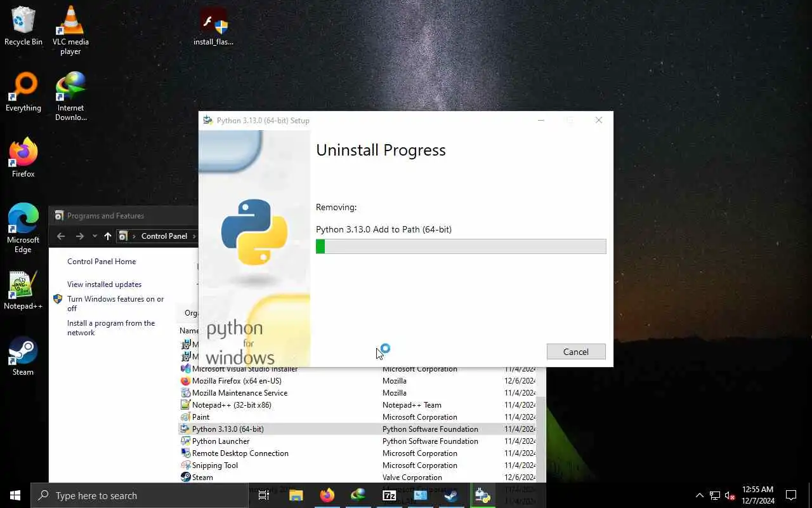
Task: Select the Notepad++ (32-bit x86) row
Action: click(x=358, y=405)
